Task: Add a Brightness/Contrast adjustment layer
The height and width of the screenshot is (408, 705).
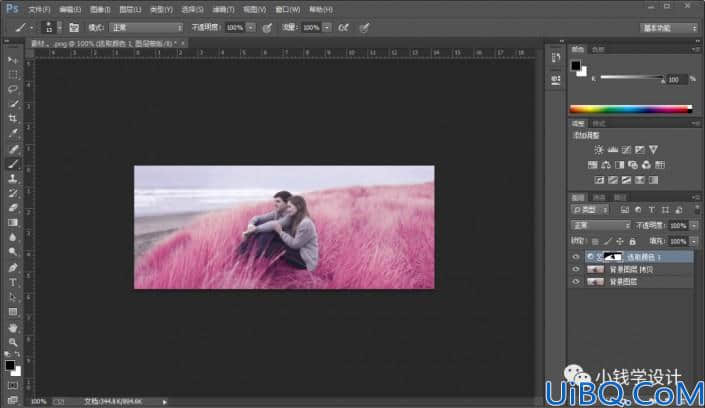Action: tap(598, 150)
